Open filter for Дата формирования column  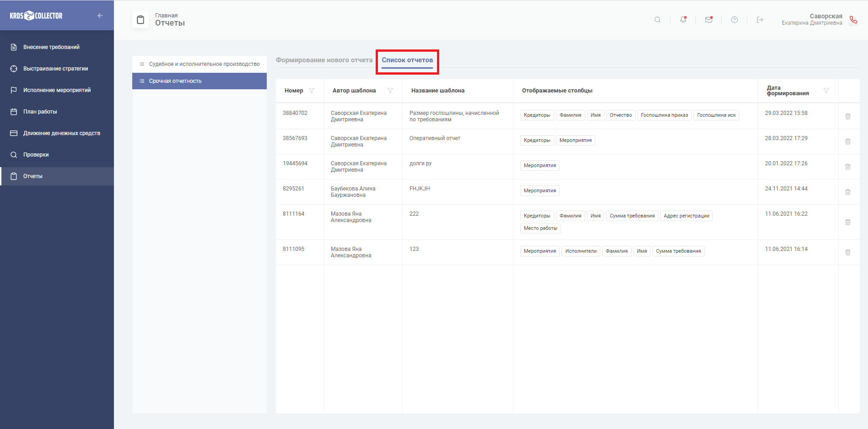point(826,91)
